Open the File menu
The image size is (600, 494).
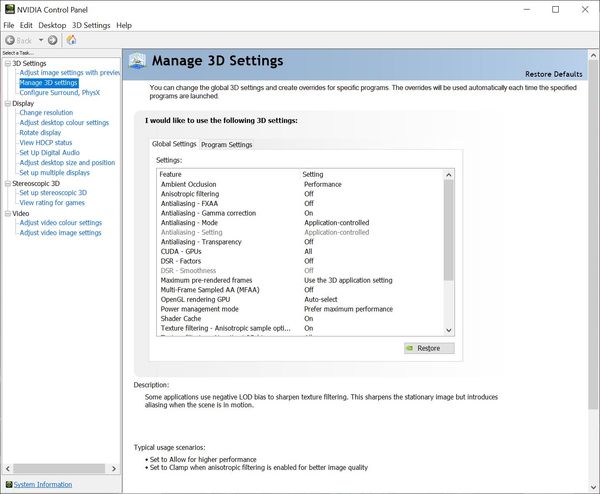[8, 25]
